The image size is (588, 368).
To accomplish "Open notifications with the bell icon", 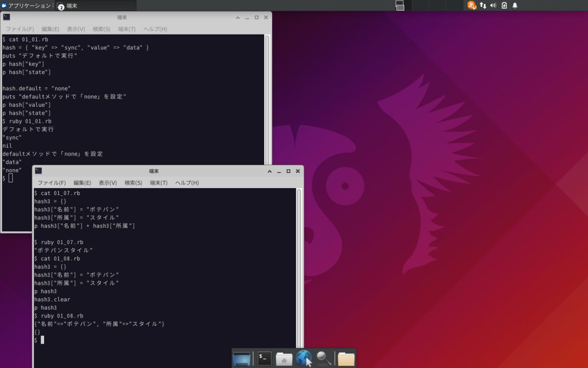I will 514,6.
